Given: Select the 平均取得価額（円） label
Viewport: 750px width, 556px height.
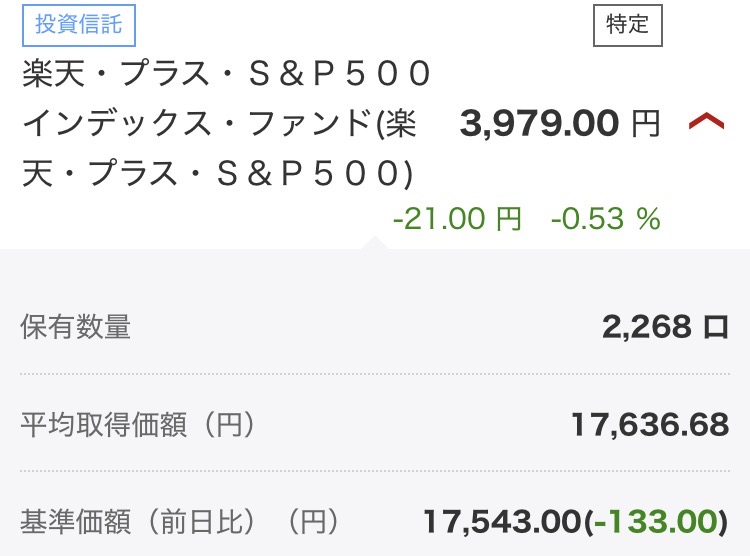Looking at the screenshot, I should (138, 425).
